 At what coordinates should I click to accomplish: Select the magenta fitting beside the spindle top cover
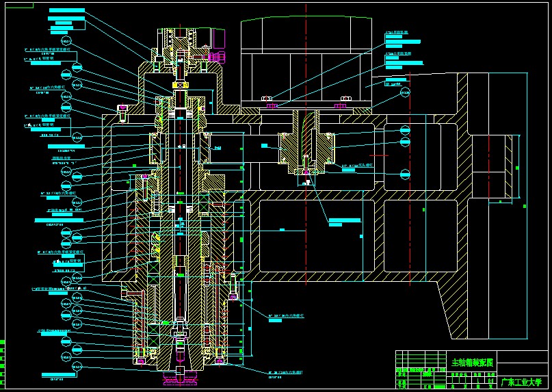click(217, 56)
